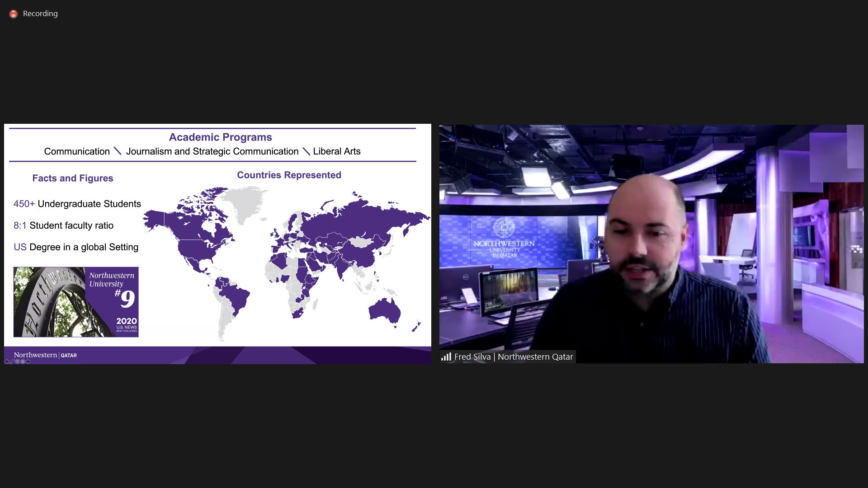Click the previous slide arrow in slideshow controls

coord(7,361)
